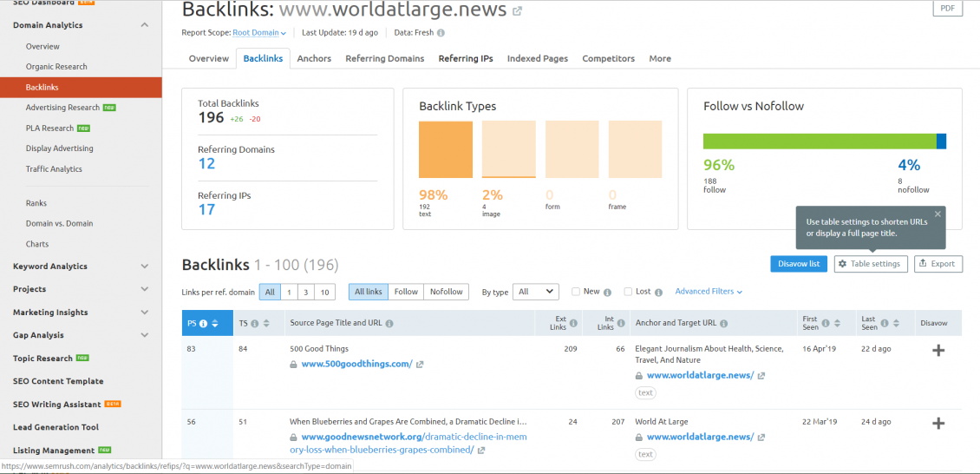Click the Last Seen info icon
Screen dimensions: 980x474
tap(885, 323)
